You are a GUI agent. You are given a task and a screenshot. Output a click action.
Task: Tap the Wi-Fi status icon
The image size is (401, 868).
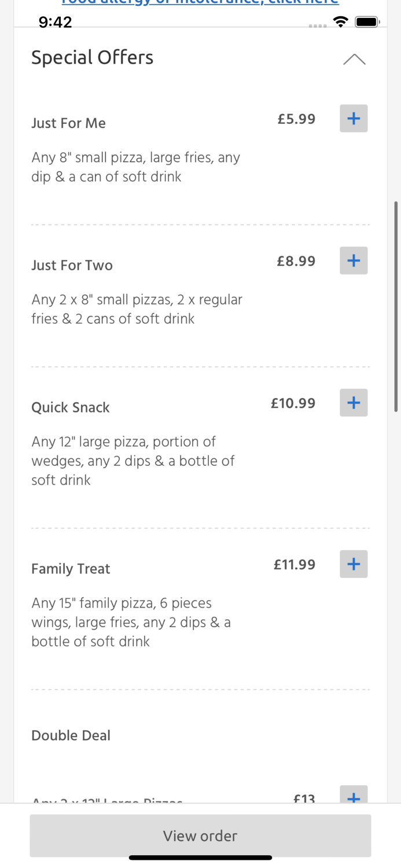tap(341, 21)
